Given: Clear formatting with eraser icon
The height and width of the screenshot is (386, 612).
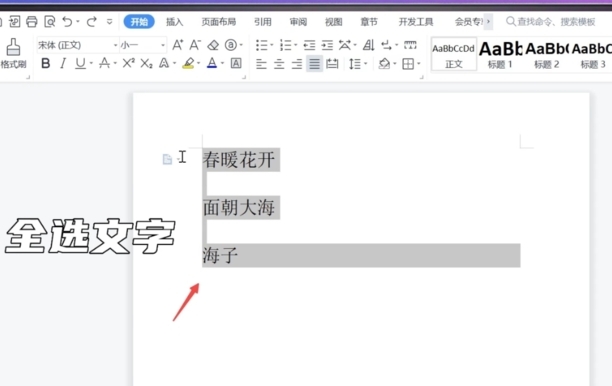Looking at the screenshot, I should [x=213, y=45].
